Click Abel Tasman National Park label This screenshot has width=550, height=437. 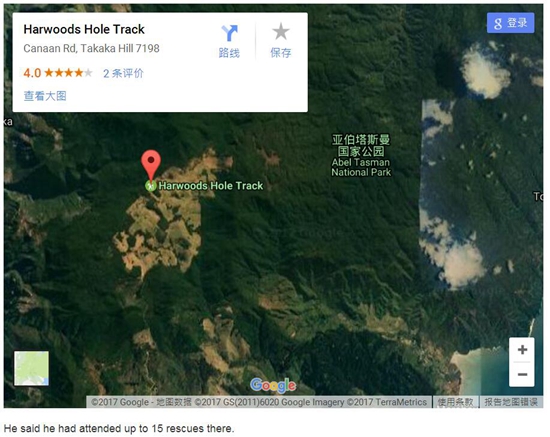point(361,156)
